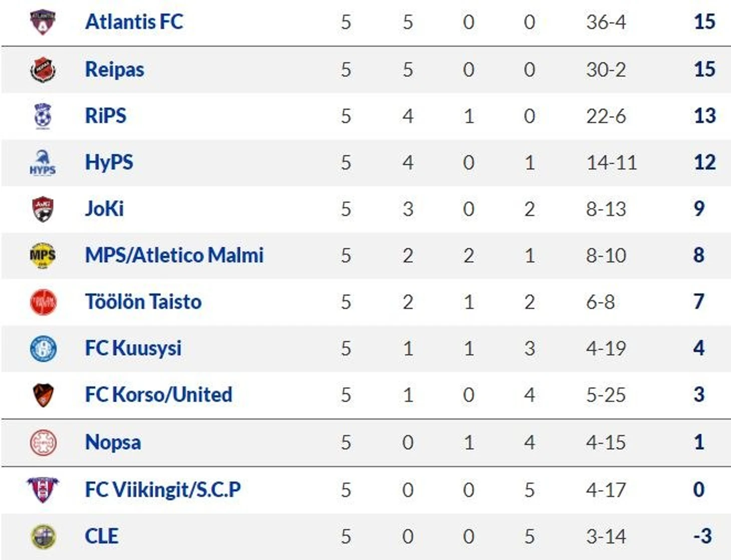Select the RiPS football crest icon

tap(43, 116)
